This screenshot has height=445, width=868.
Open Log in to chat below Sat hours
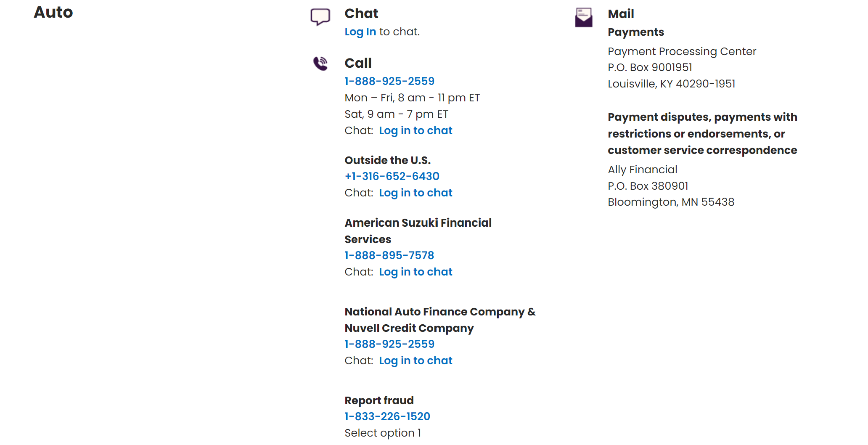pyautogui.click(x=415, y=131)
